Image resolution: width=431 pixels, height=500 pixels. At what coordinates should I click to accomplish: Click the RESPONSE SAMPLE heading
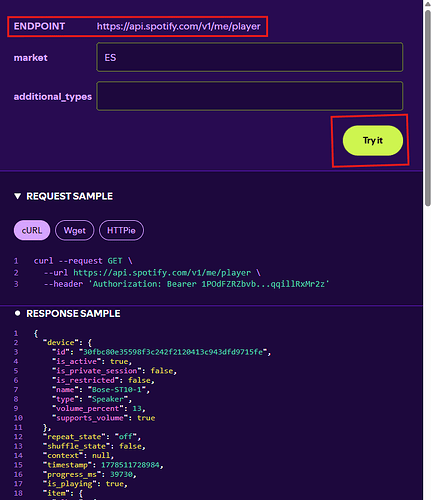click(x=73, y=313)
